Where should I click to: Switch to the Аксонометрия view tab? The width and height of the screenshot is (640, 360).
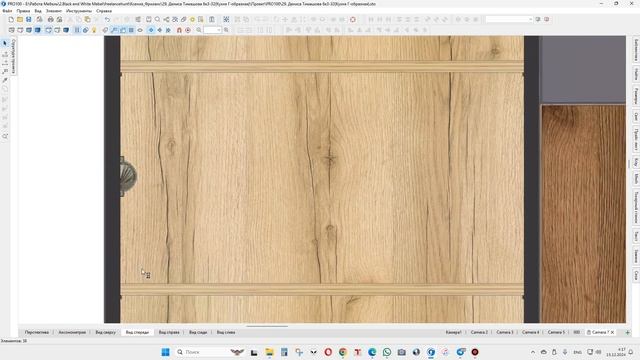[x=72, y=333]
